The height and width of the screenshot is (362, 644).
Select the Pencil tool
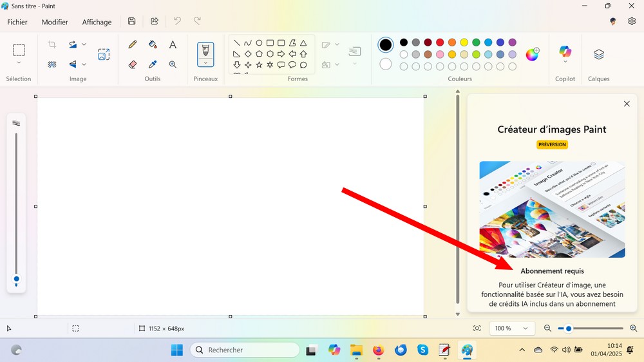pos(132,44)
